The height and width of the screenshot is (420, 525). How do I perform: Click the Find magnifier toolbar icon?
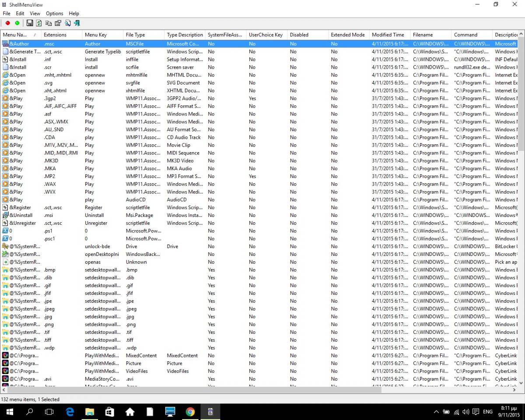coord(67,23)
